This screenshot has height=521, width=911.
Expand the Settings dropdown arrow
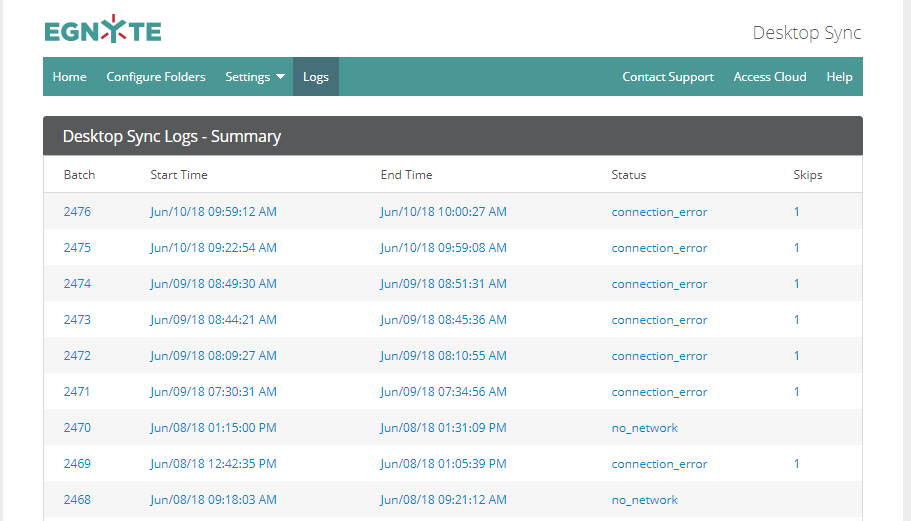click(x=280, y=77)
